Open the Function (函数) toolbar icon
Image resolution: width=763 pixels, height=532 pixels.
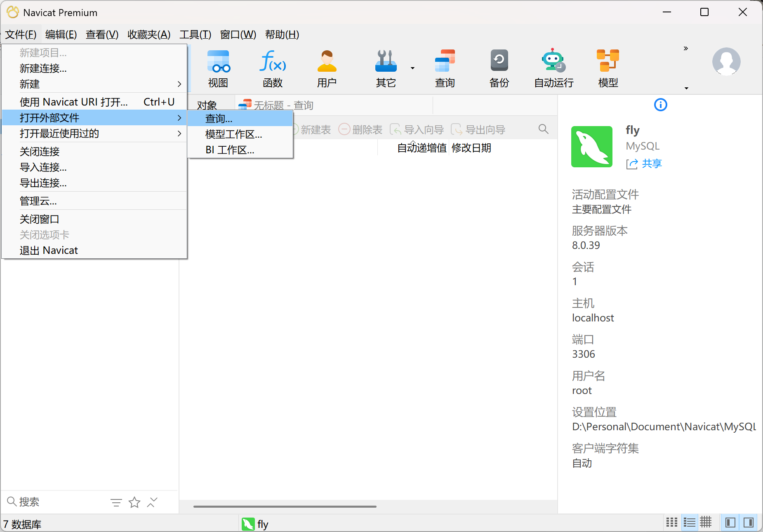273,68
